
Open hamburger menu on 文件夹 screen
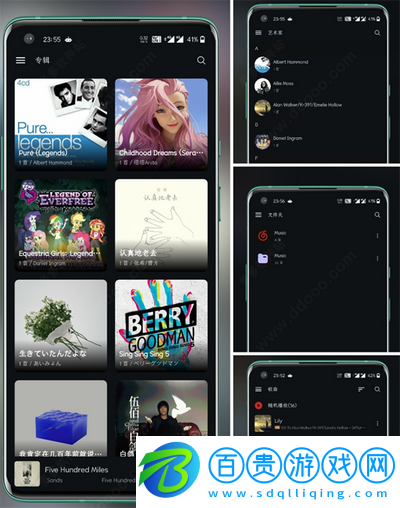(x=258, y=215)
